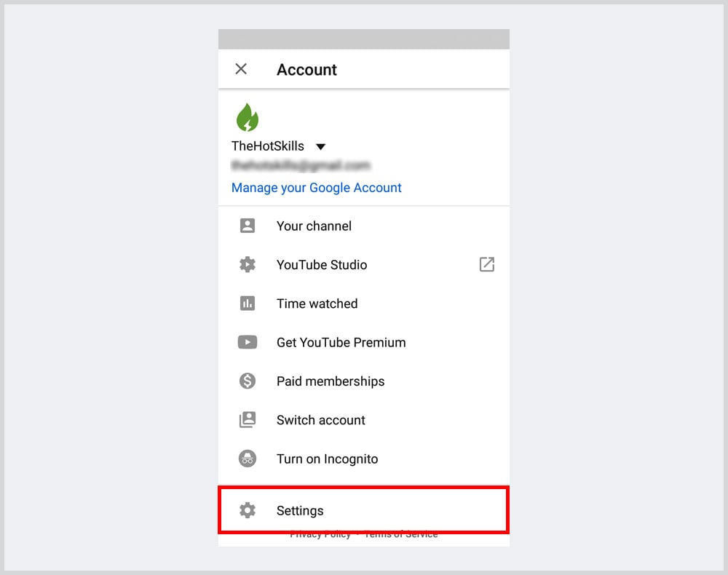Click the Settings gear icon

[248, 510]
